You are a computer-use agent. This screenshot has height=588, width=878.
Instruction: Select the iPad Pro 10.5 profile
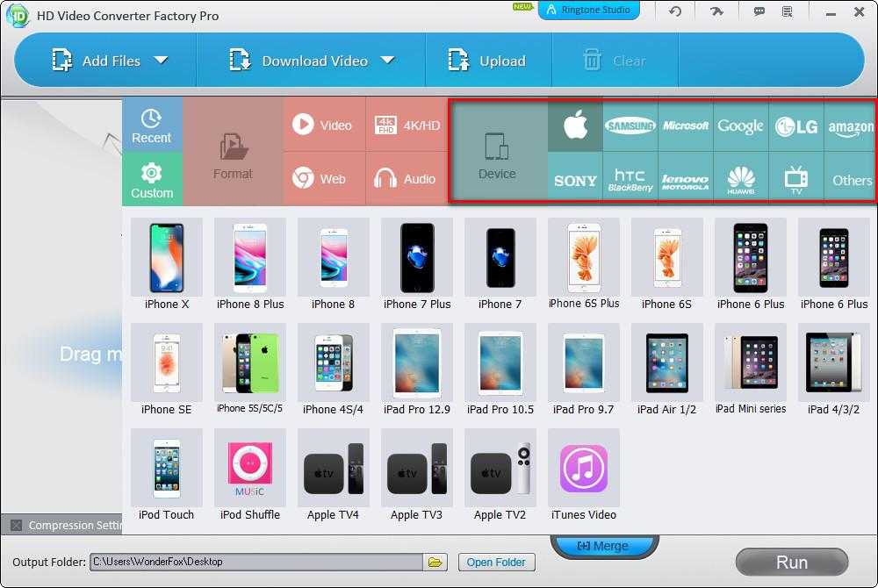(500, 369)
